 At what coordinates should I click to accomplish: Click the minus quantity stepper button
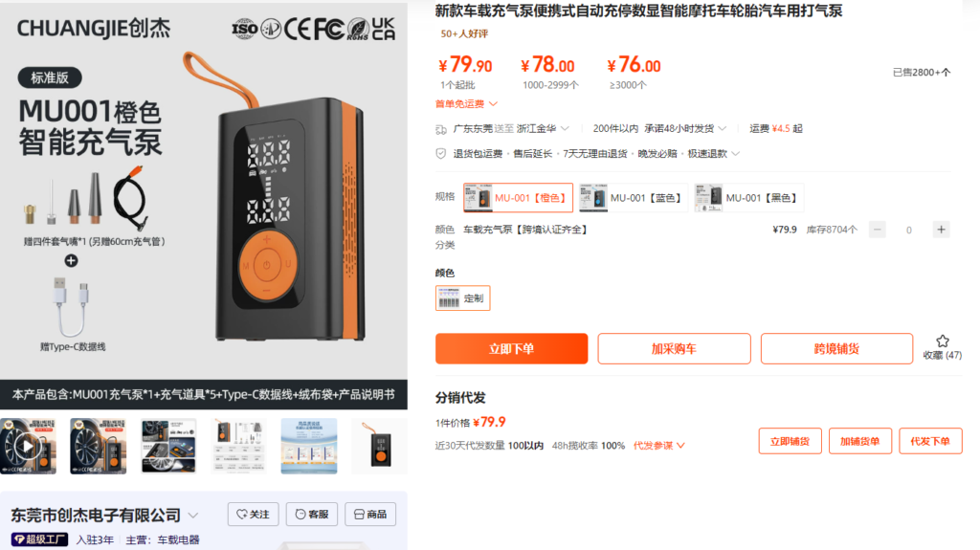coord(877,230)
